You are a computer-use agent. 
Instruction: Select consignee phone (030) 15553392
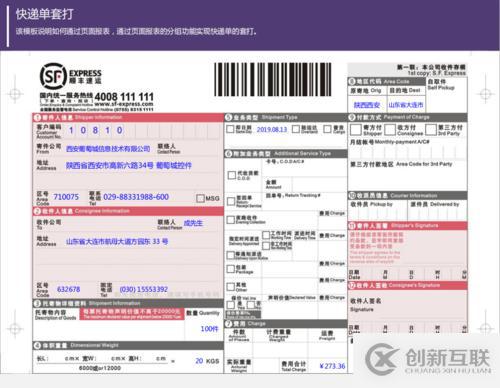click(144, 289)
